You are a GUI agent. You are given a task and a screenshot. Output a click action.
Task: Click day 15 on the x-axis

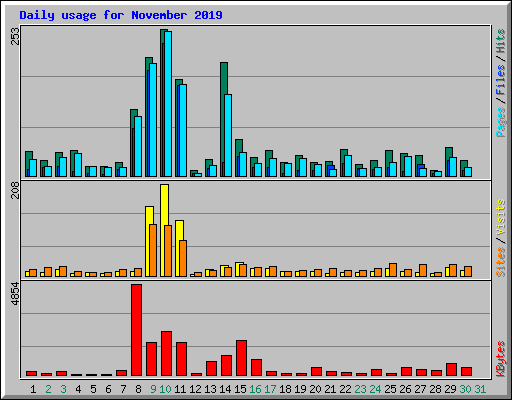tap(240, 389)
